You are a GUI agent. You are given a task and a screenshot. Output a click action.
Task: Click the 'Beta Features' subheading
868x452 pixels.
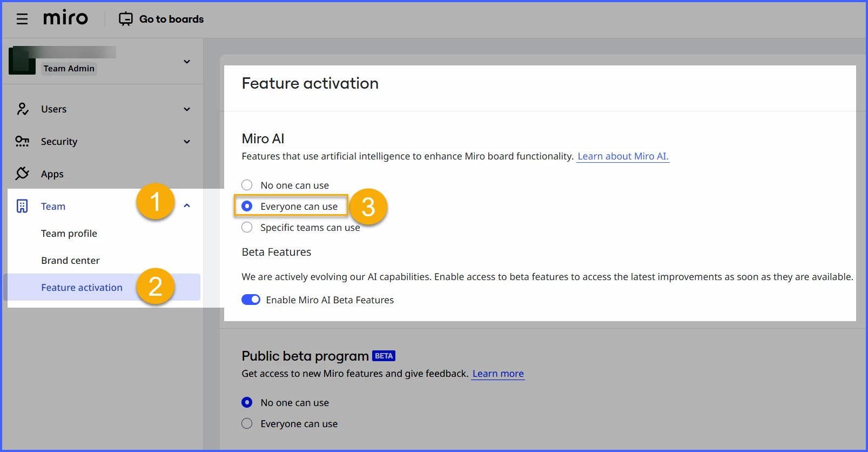point(277,252)
